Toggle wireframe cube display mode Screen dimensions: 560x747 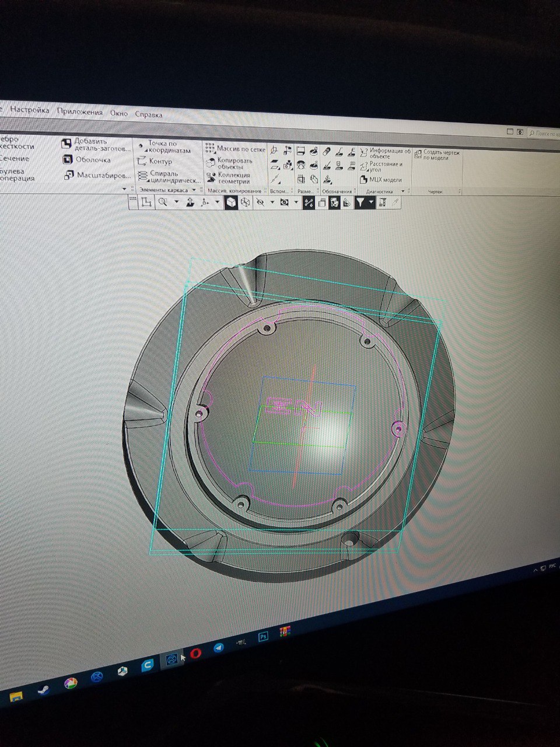coord(246,203)
